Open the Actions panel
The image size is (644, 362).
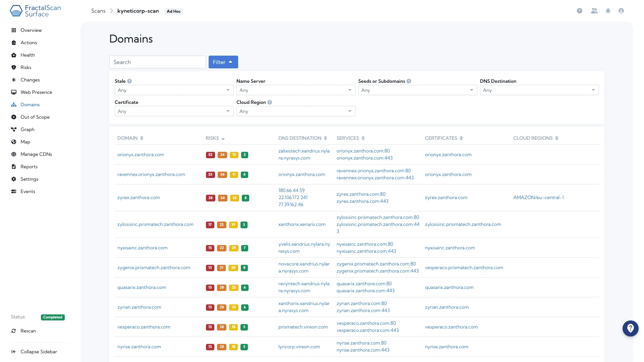28,43
